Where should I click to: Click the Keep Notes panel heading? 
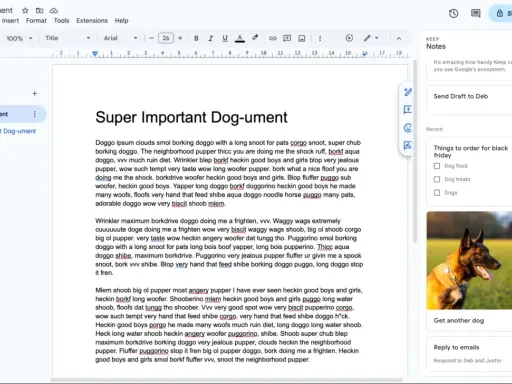pos(436,46)
